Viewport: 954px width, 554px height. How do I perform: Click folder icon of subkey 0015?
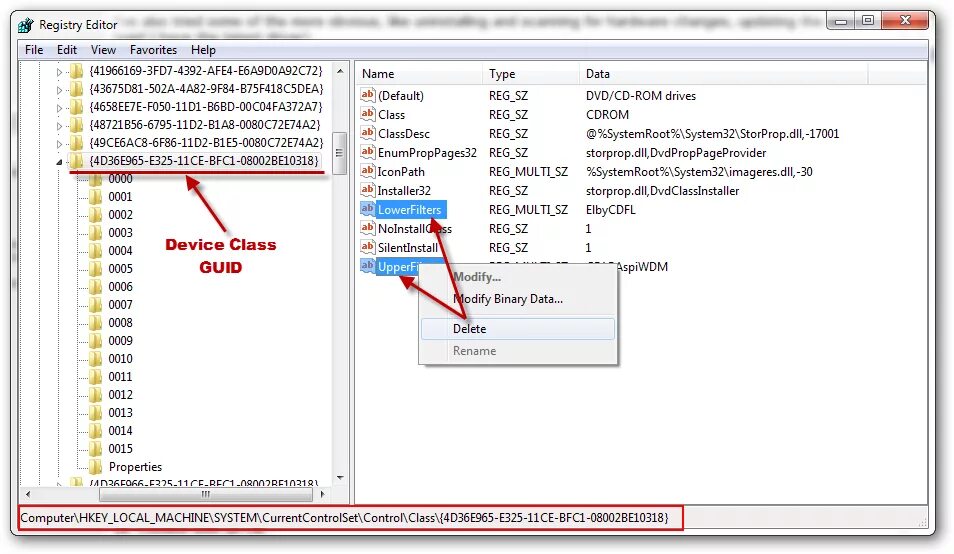point(96,449)
